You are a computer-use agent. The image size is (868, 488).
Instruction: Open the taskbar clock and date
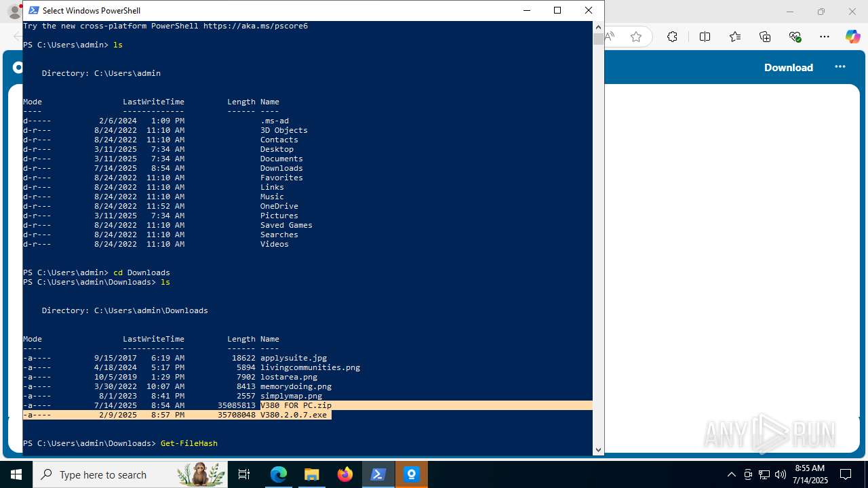pos(811,474)
